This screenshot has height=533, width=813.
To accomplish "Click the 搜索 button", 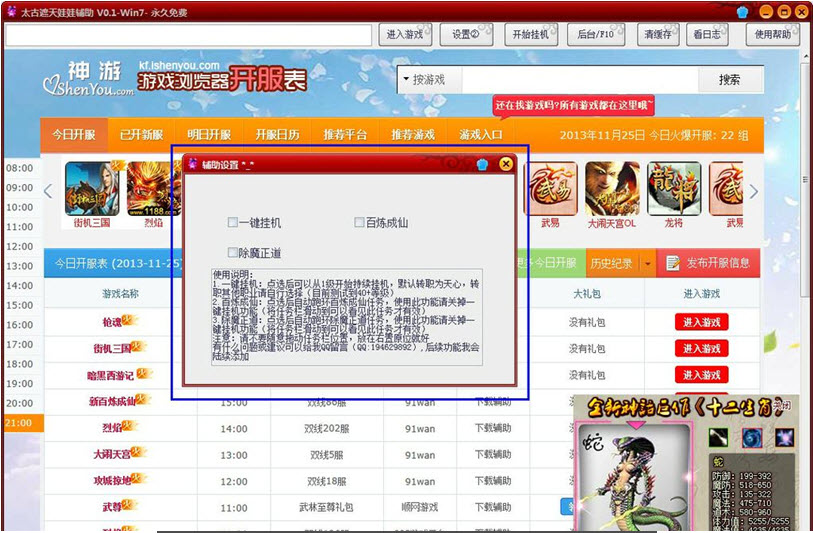I will point(730,80).
